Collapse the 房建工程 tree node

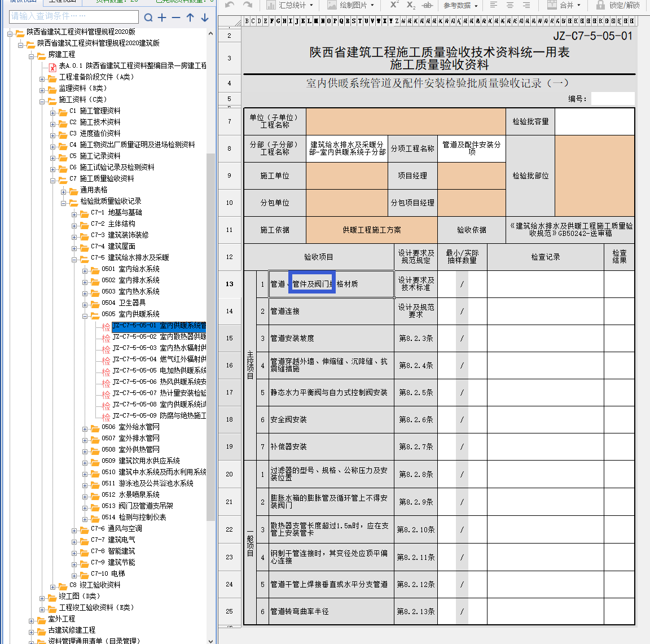click(x=32, y=56)
